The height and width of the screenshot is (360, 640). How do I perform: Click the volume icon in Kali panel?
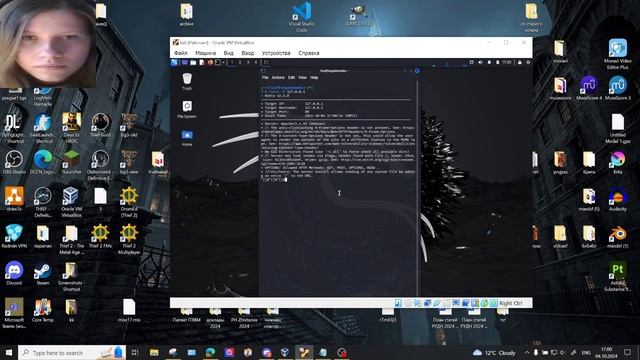pyautogui.click(x=480, y=62)
